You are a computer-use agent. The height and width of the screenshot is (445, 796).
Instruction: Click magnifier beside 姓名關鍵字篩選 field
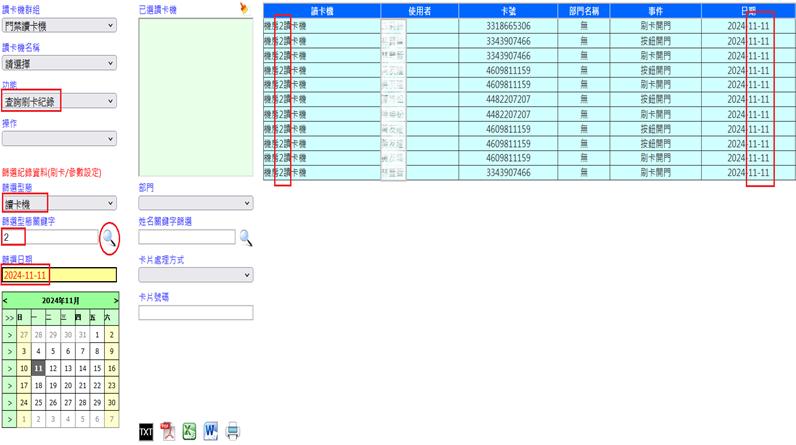click(245, 238)
